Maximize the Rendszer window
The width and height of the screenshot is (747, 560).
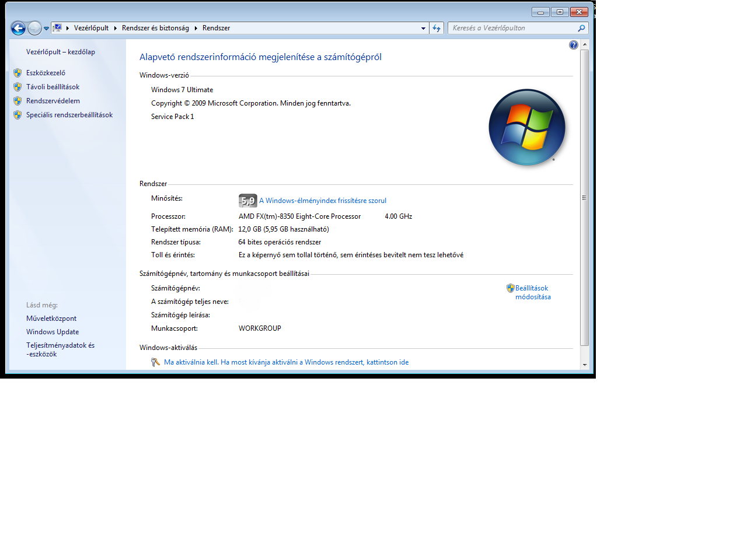pos(560,12)
